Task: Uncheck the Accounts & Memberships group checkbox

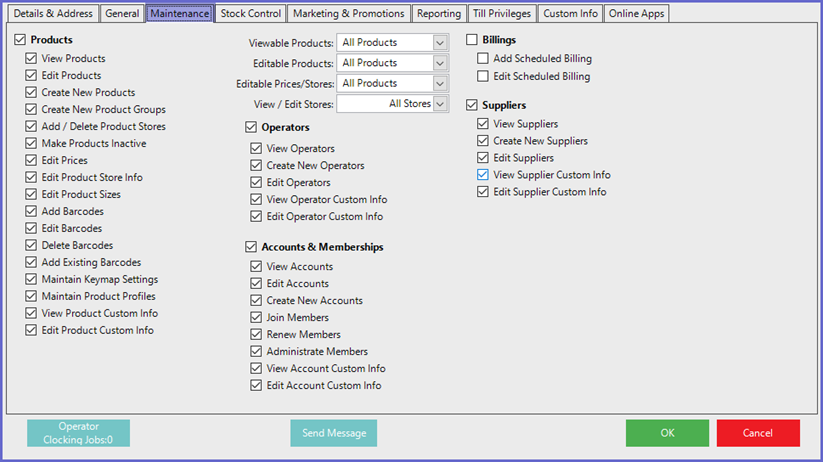Action: pos(251,247)
